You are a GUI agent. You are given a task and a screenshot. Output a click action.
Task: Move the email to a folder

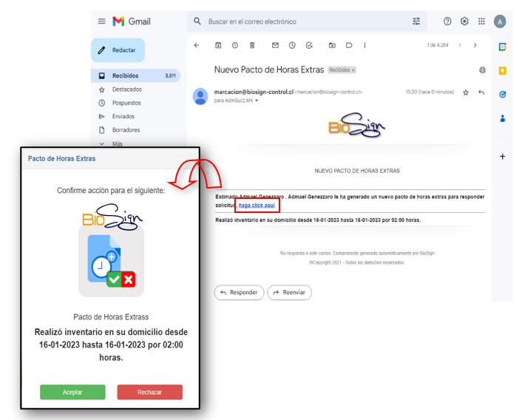332,45
